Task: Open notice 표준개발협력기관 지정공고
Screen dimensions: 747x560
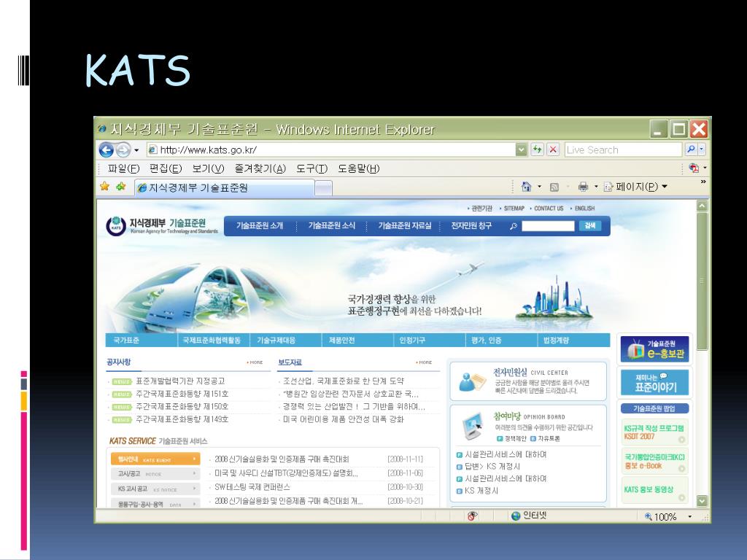Action: pos(180,381)
